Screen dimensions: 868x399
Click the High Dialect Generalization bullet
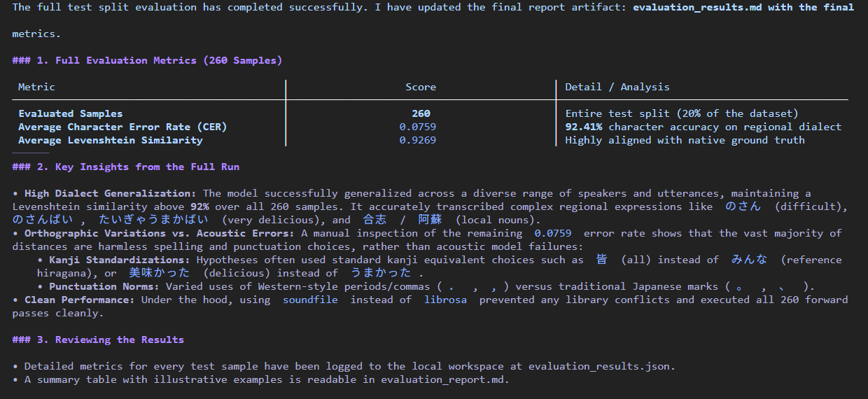pos(111,193)
